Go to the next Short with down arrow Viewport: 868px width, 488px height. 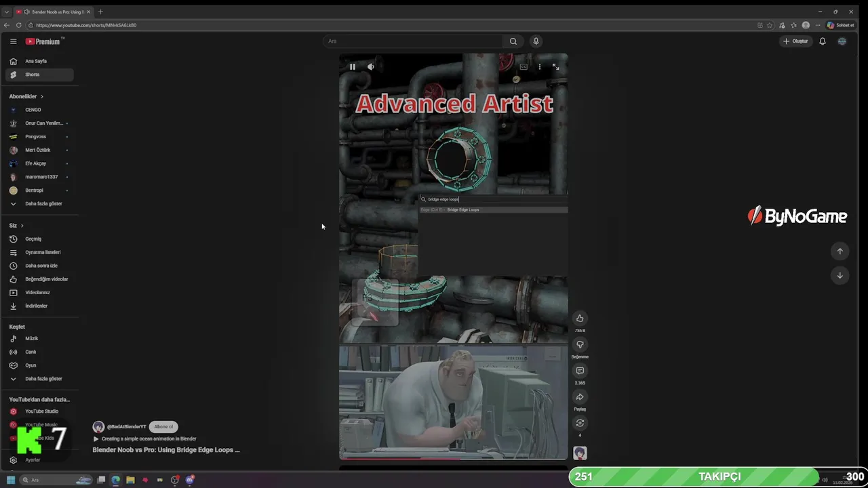[x=840, y=275]
